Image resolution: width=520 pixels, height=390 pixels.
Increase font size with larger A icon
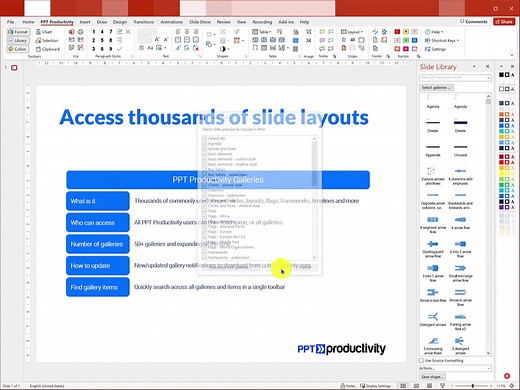157,40
